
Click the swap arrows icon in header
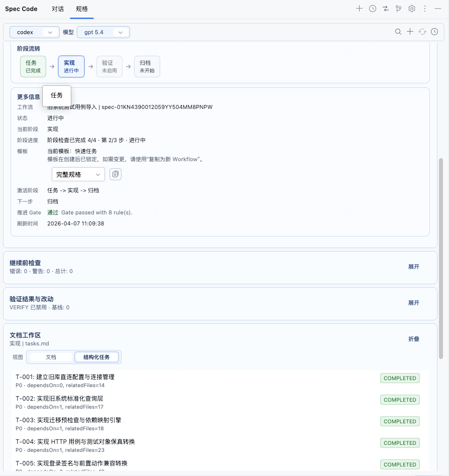pos(386,9)
